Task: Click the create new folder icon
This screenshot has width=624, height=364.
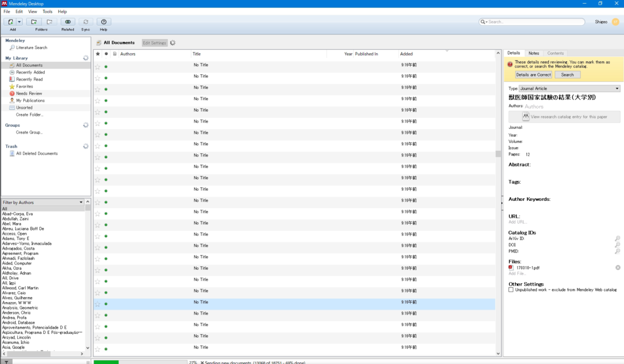Action: click(34, 22)
